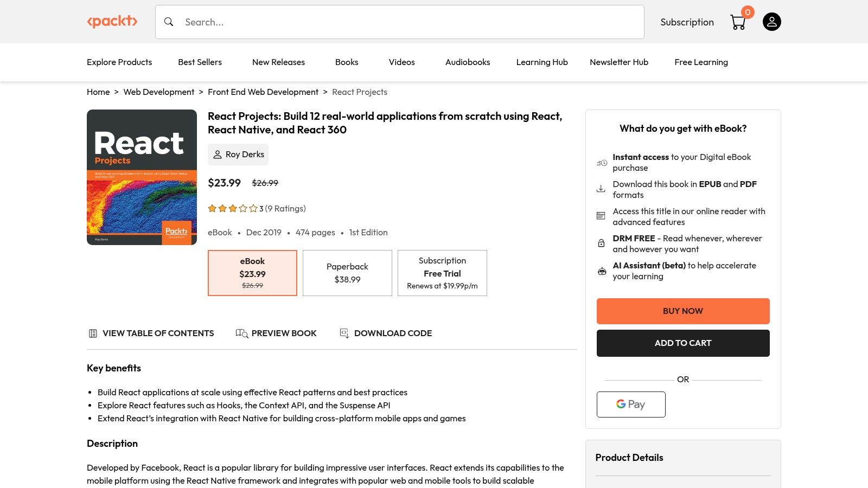The height and width of the screenshot is (488, 868).
Task: Open the shopping cart icon
Action: click(738, 22)
